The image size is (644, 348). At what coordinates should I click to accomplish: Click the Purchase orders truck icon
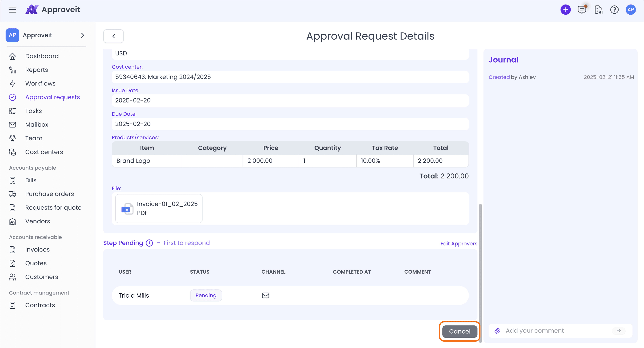coord(12,194)
